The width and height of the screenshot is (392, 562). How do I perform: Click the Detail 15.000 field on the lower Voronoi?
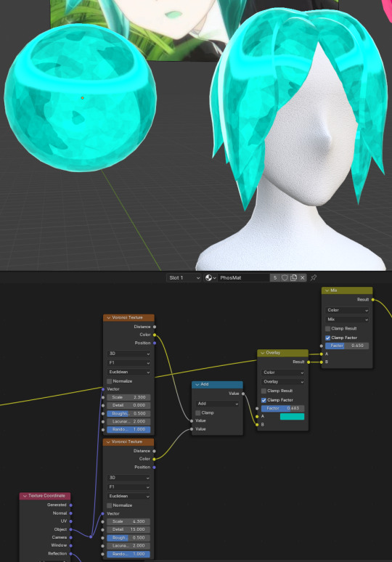click(x=128, y=530)
